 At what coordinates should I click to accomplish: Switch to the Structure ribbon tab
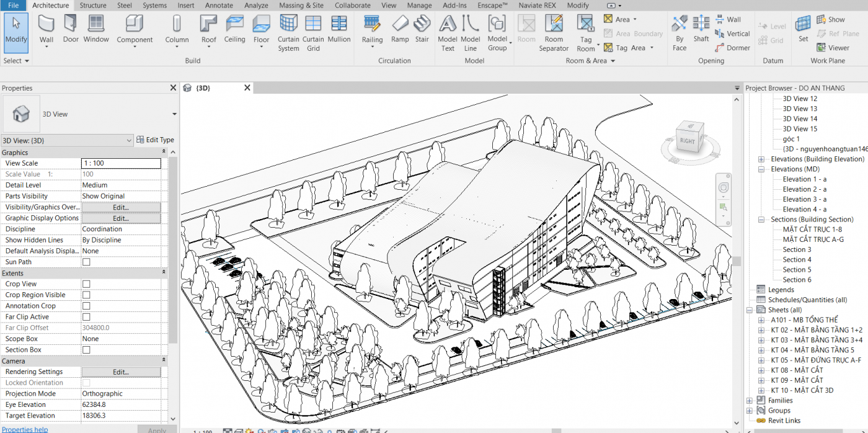click(x=93, y=6)
